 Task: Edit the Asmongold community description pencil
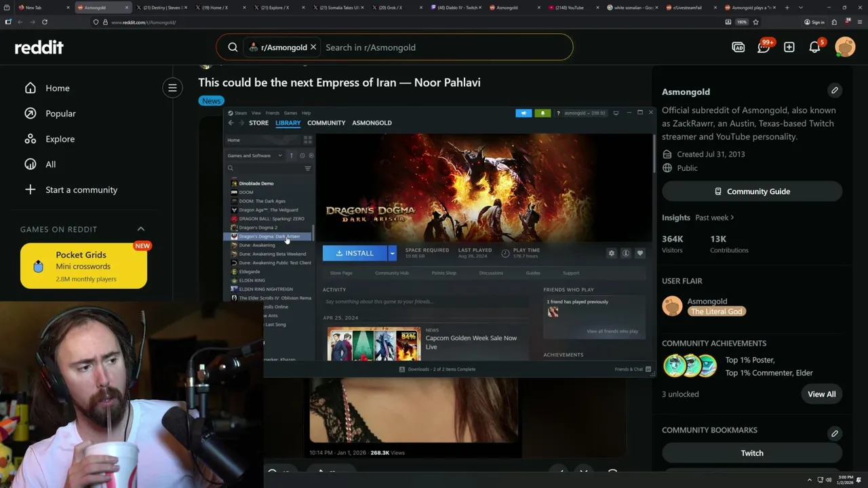click(x=835, y=90)
